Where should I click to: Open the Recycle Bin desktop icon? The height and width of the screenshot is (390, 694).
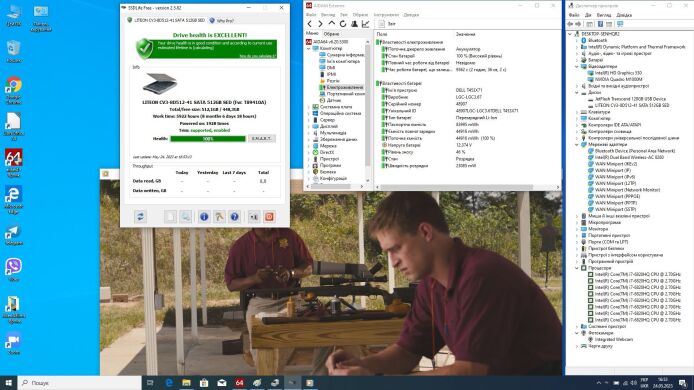coord(14,51)
